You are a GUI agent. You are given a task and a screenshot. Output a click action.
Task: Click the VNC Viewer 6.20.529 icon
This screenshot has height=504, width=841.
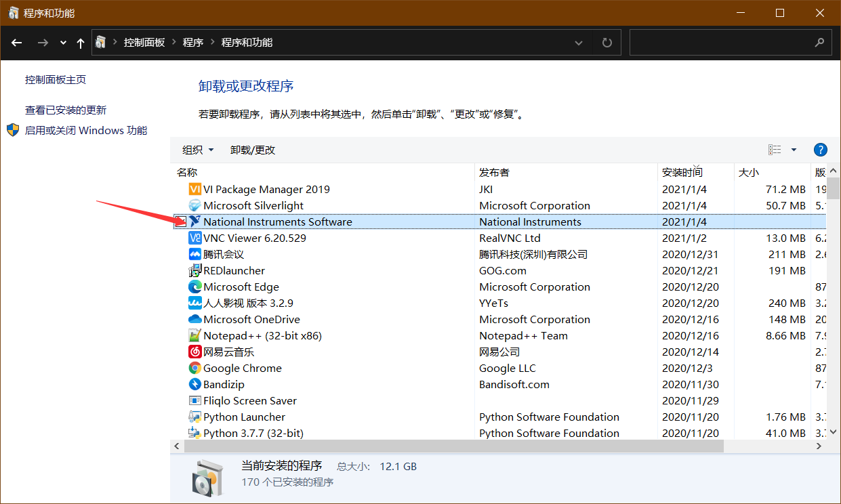pos(194,238)
